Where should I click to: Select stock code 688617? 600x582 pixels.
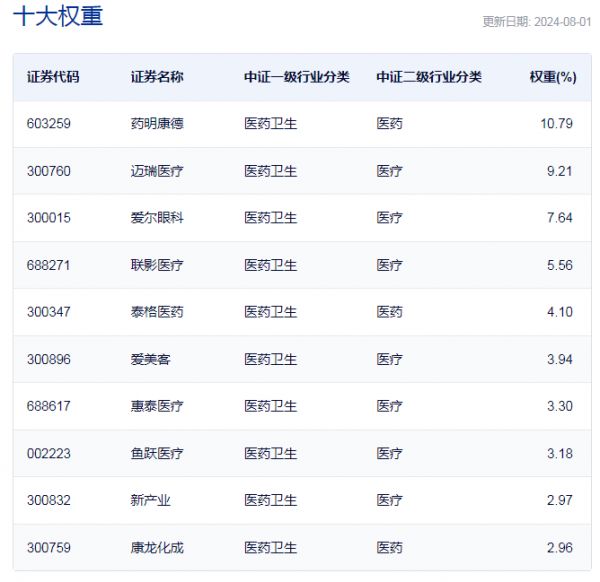pyautogui.click(x=49, y=406)
